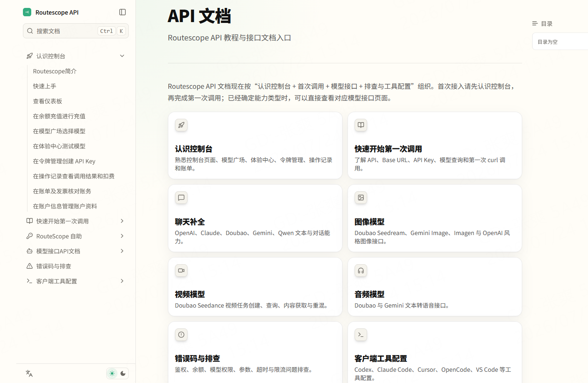Toggle the 目录 table of contents panel
This screenshot has height=383, width=588.
point(542,24)
